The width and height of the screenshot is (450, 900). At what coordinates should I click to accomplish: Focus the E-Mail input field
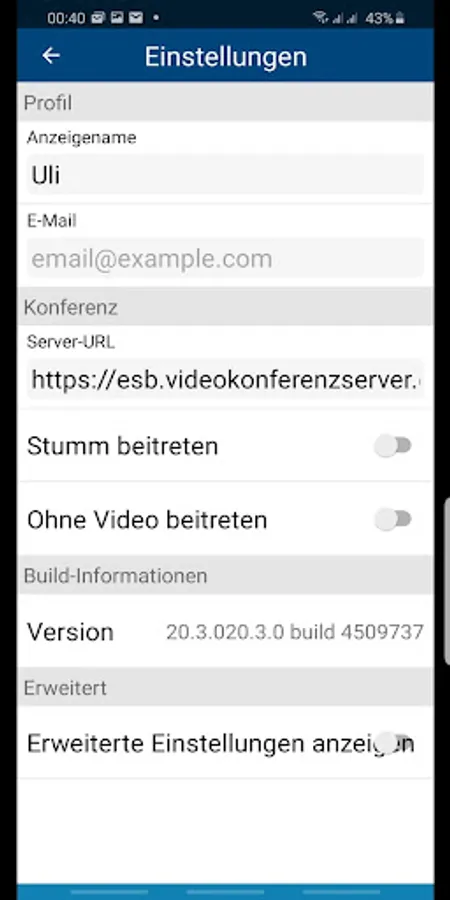coord(225,259)
